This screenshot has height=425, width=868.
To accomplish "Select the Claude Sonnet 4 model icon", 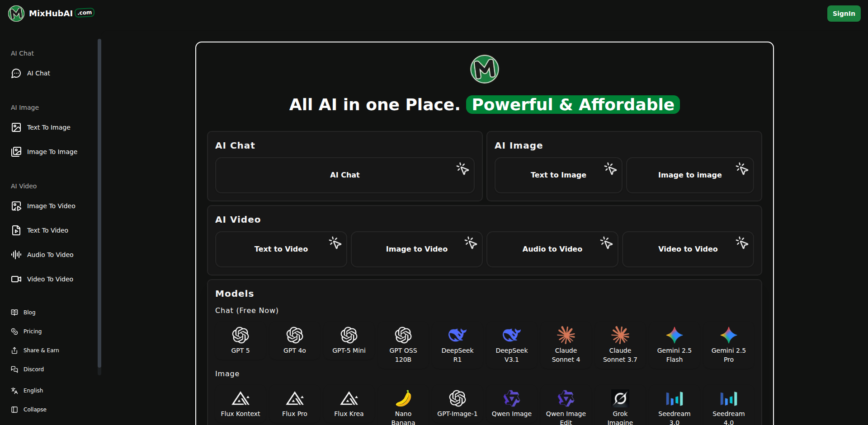I will tap(566, 335).
